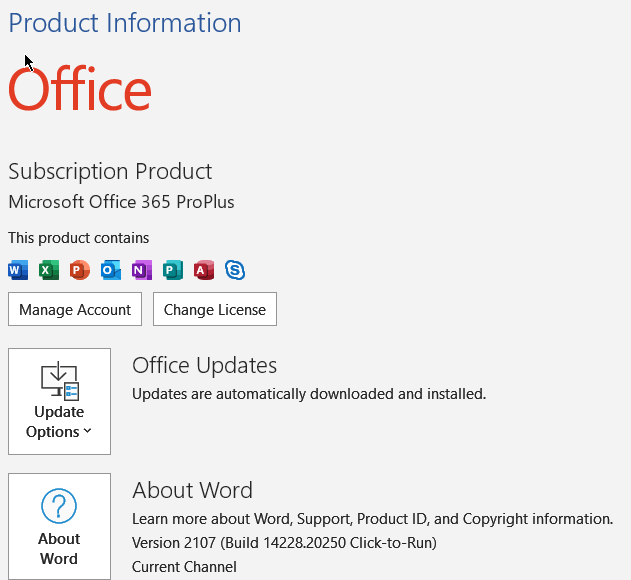Image resolution: width=631 pixels, height=580 pixels.
Task: Click the Excel app icon
Action: click(49, 270)
